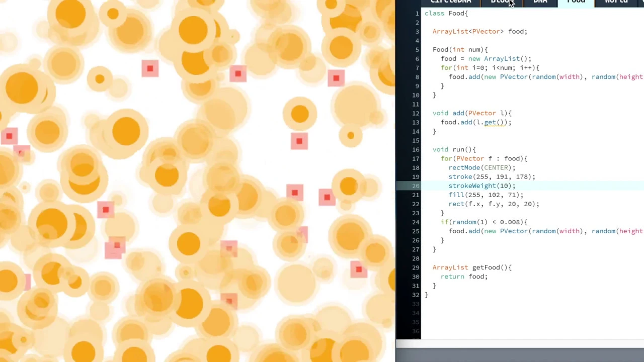Click the 'ArrayList getFood(){' line
This screenshot has height=362, width=644.
point(472,267)
